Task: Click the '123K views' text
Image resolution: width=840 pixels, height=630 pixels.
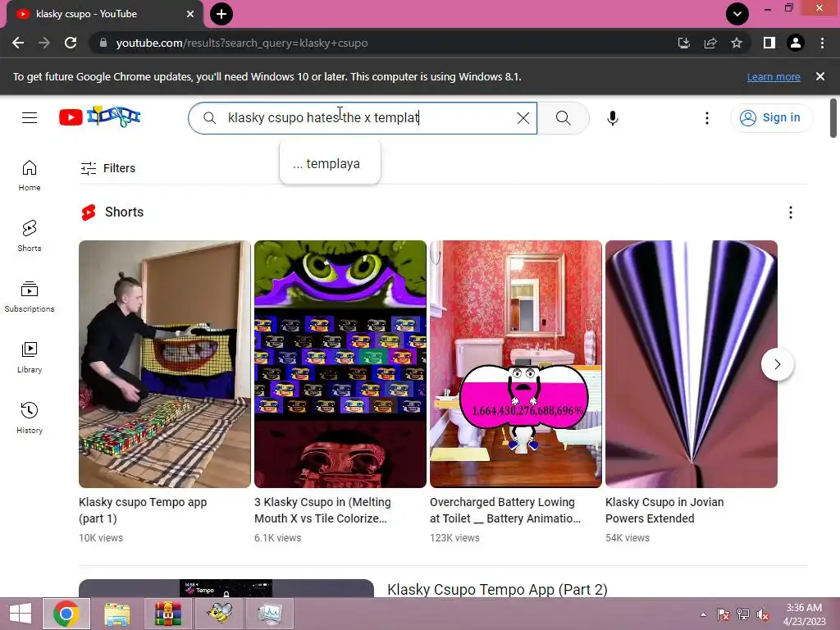Action: (x=454, y=538)
